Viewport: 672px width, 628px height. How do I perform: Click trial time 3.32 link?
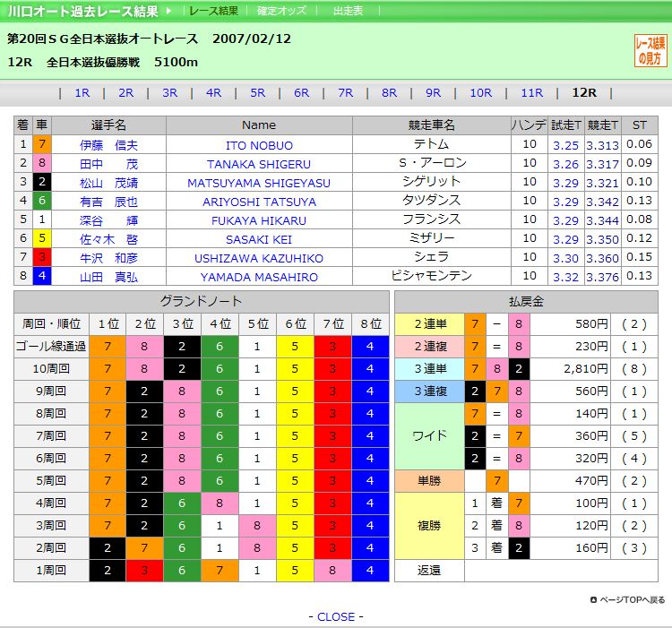[565, 278]
